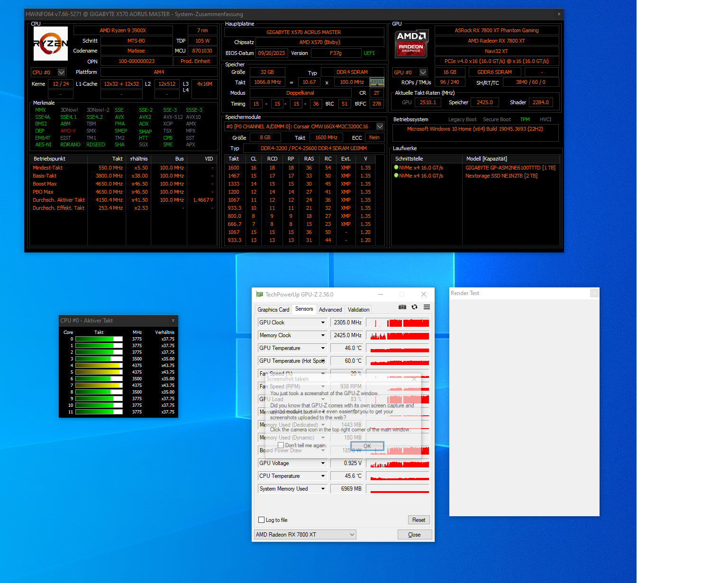Image resolution: width=728 pixels, height=583 pixels.
Task: Click green status icon of Nextorage NVMe drive
Action: click(x=396, y=176)
